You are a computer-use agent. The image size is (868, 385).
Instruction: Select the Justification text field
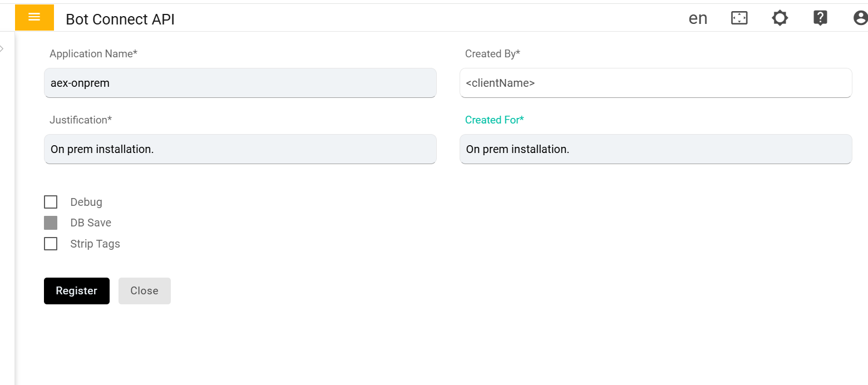tap(240, 149)
